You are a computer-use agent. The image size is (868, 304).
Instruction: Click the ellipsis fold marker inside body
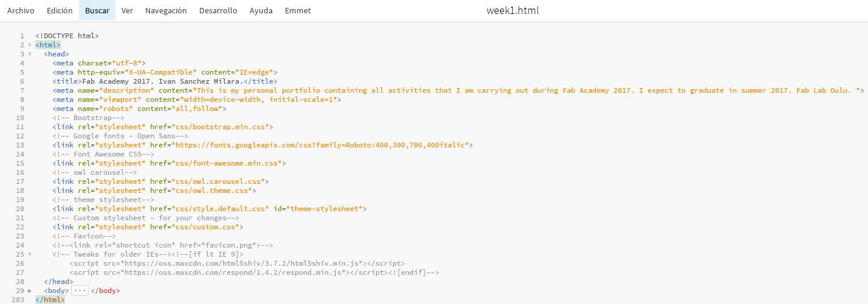click(x=80, y=291)
